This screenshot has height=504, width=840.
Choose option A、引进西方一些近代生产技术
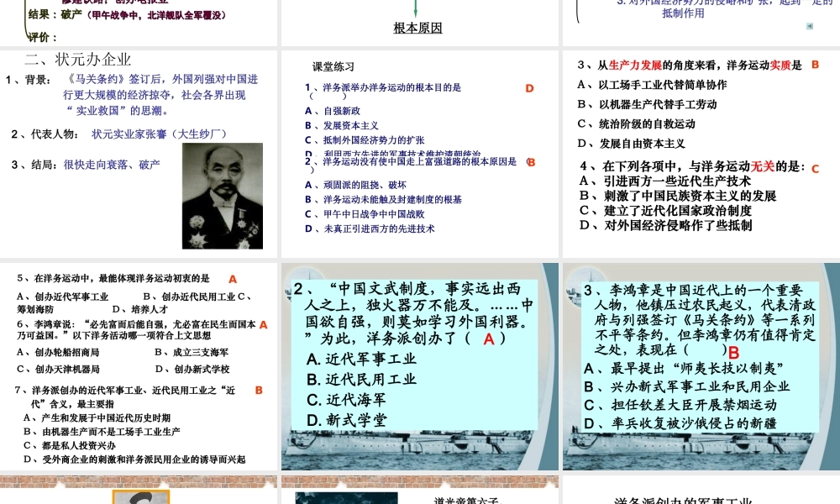click(x=665, y=181)
